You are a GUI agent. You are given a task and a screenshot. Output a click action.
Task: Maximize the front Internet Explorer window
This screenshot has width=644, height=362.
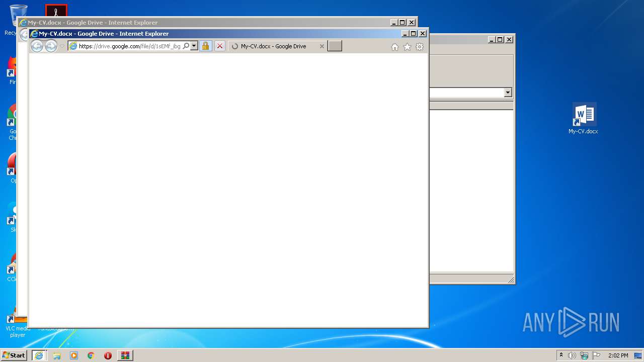tap(414, 34)
